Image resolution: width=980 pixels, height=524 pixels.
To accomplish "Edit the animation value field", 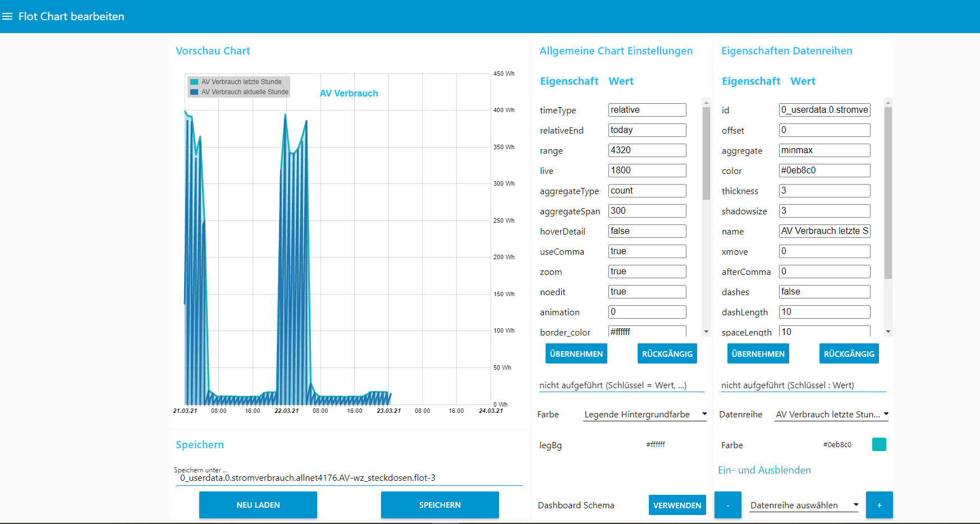I will pos(647,312).
